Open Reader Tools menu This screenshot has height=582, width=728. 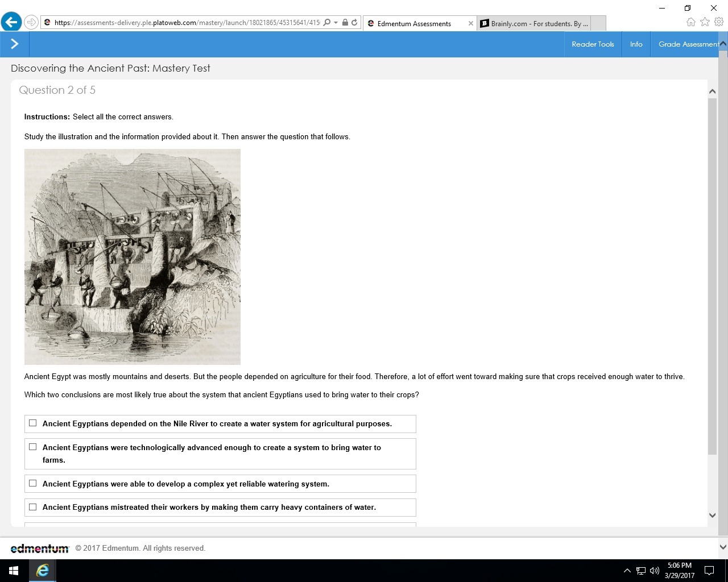pyautogui.click(x=593, y=44)
